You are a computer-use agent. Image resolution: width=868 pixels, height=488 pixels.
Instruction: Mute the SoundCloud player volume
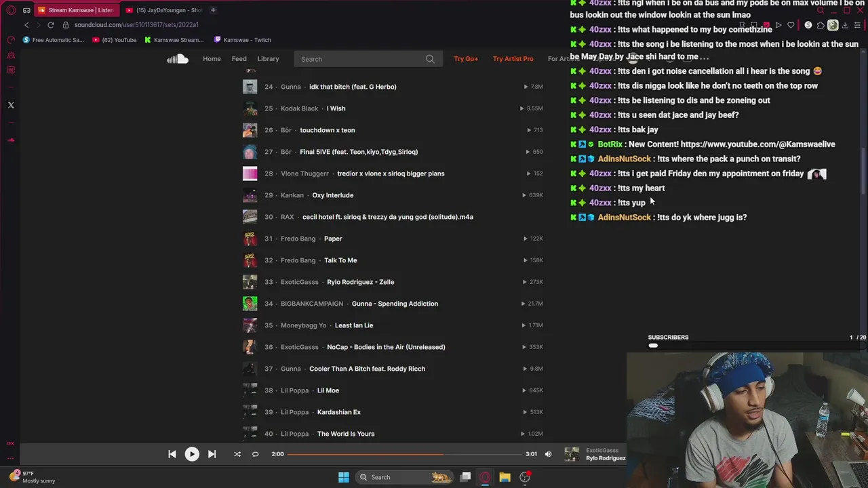(548, 454)
